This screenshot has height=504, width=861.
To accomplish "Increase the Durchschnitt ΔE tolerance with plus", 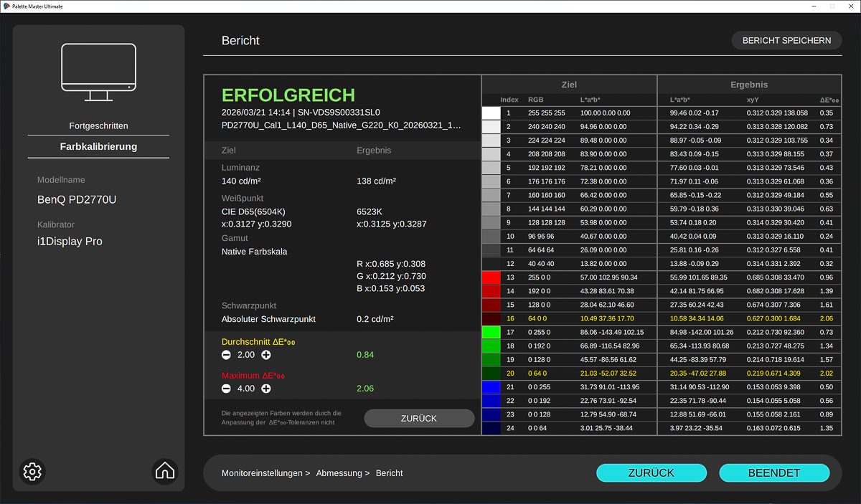I will coord(265,355).
